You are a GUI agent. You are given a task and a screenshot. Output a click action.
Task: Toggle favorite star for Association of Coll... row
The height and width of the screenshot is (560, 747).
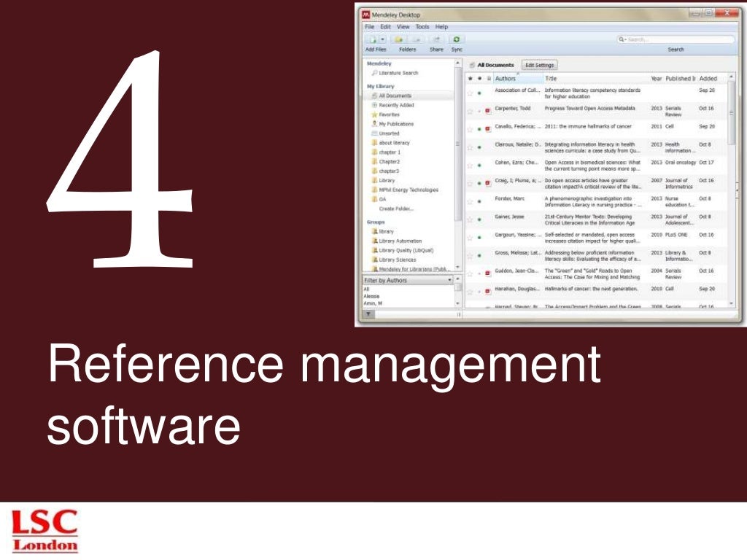pos(471,93)
